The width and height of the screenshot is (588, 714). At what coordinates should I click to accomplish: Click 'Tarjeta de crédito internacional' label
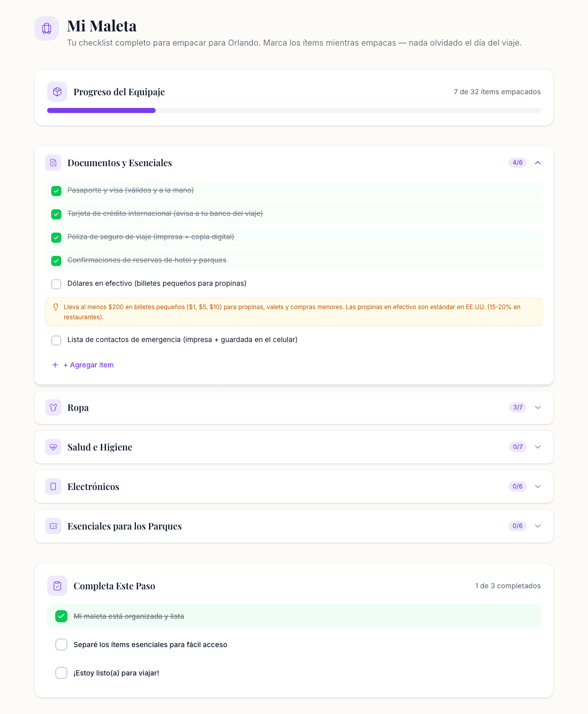[165, 213]
